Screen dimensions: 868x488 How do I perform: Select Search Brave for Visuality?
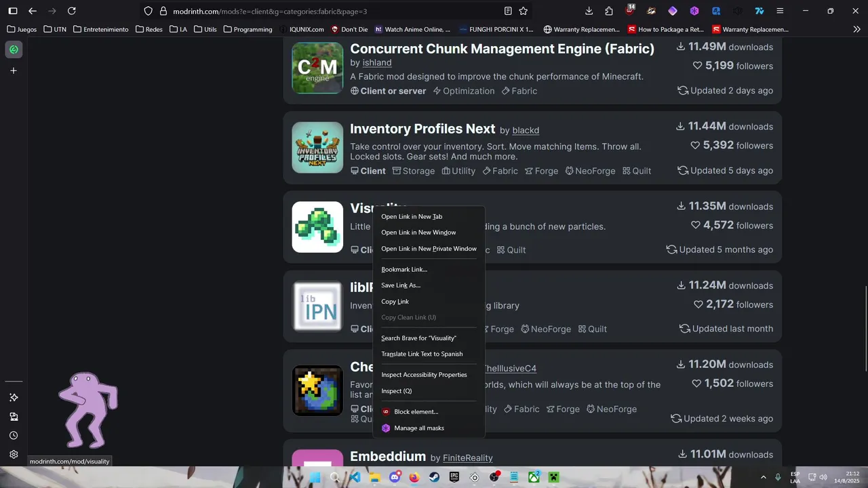(429, 338)
